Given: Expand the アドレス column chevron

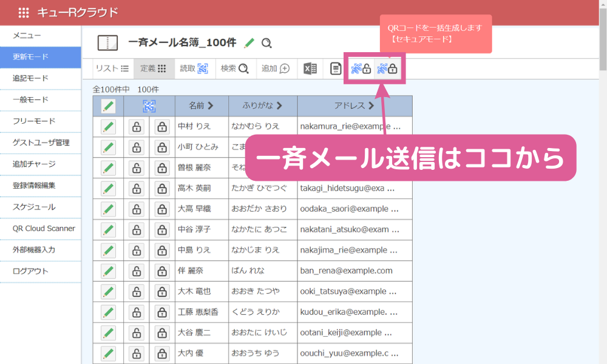Looking at the screenshot, I should tap(371, 106).
